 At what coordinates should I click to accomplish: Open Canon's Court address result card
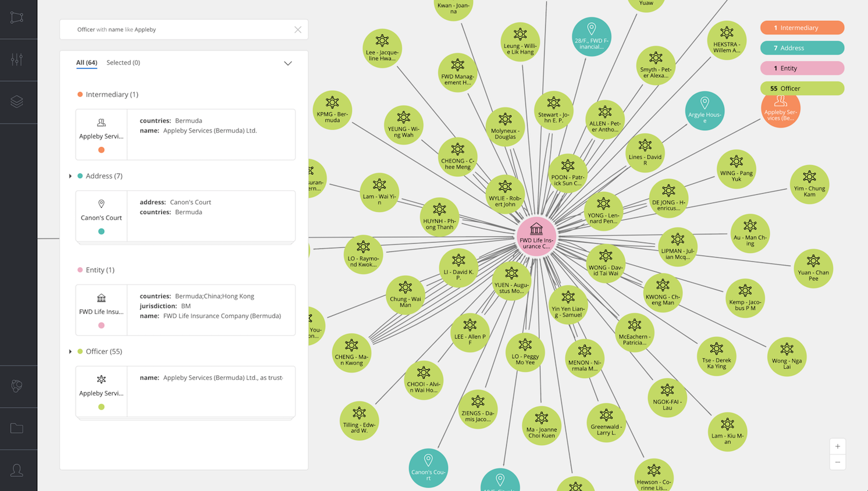[186, 216]
